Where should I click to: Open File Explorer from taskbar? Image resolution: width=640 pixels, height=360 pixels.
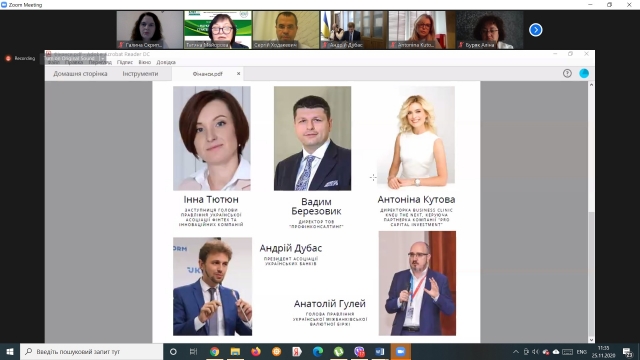click(x=235, y=351)
